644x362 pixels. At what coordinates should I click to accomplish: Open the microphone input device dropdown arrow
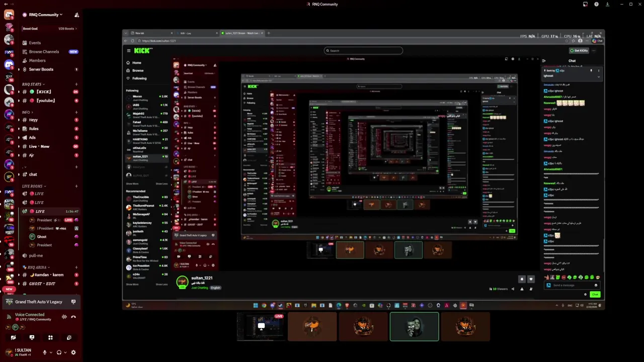(50, 352)
